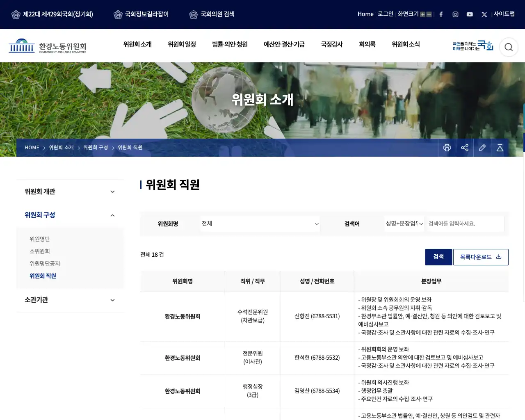The width and height of the screenshot is (525, 420).
Task: Go to the Home link in top bar
Action: [x=365, y=14]
